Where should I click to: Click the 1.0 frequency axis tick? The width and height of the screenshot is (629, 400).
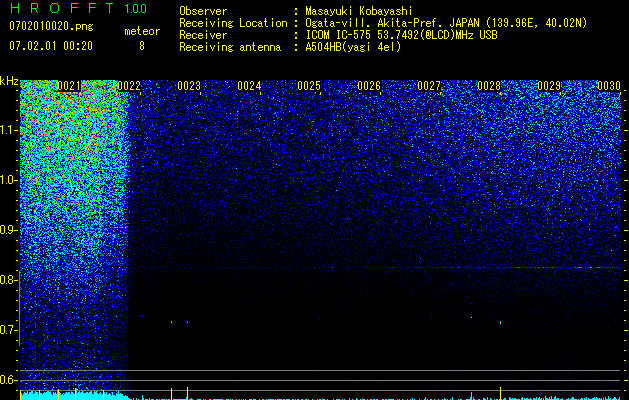pyautogui.click(x=9, y=180)
